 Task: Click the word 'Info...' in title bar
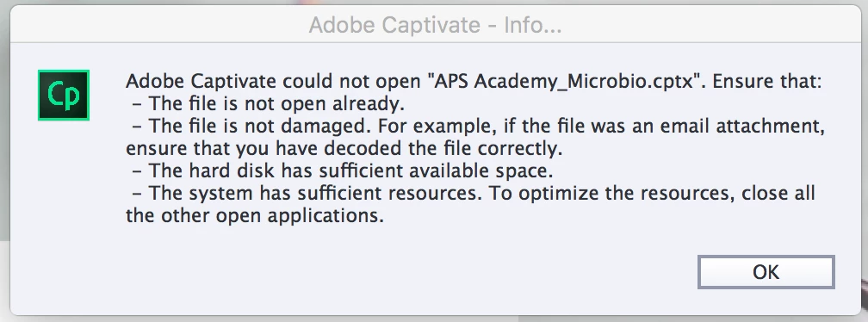(532, 25)
